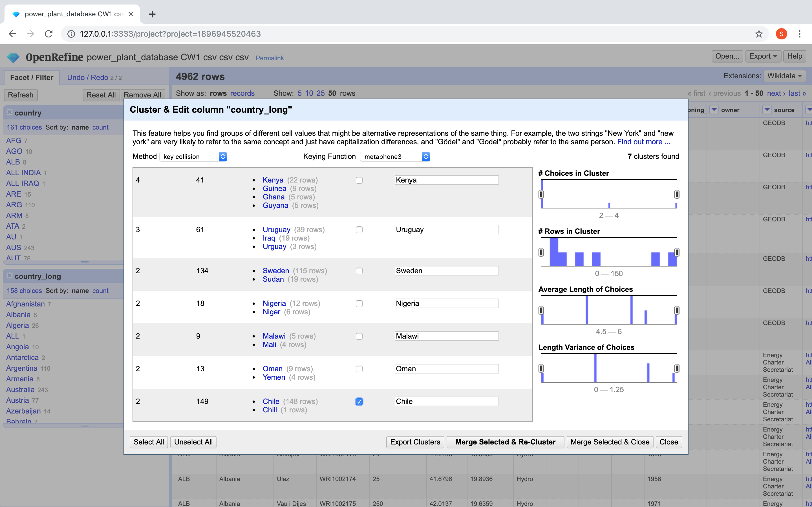
Task: Close the country_long facet with its X icon
Action: [9, 276]
